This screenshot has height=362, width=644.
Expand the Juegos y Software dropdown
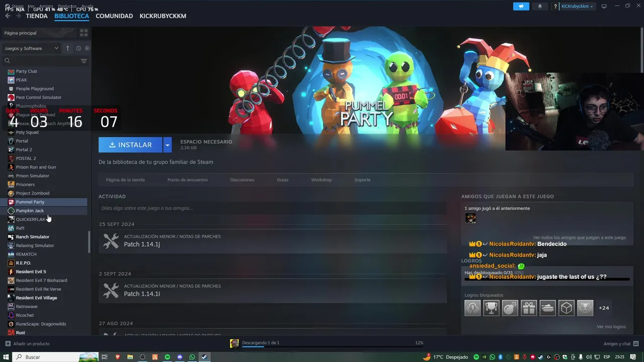(x=31, y=48)
